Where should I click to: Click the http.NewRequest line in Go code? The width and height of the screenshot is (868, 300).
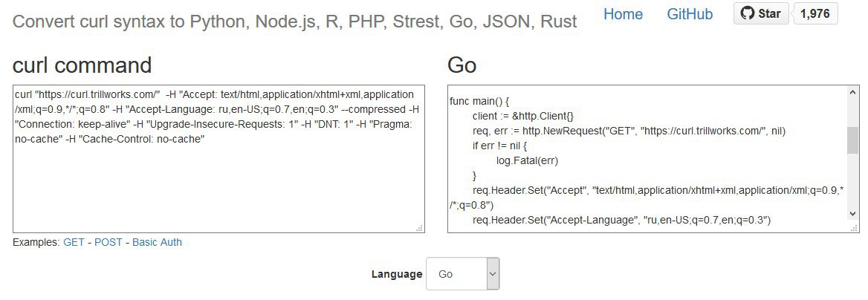tap(629, 131)
